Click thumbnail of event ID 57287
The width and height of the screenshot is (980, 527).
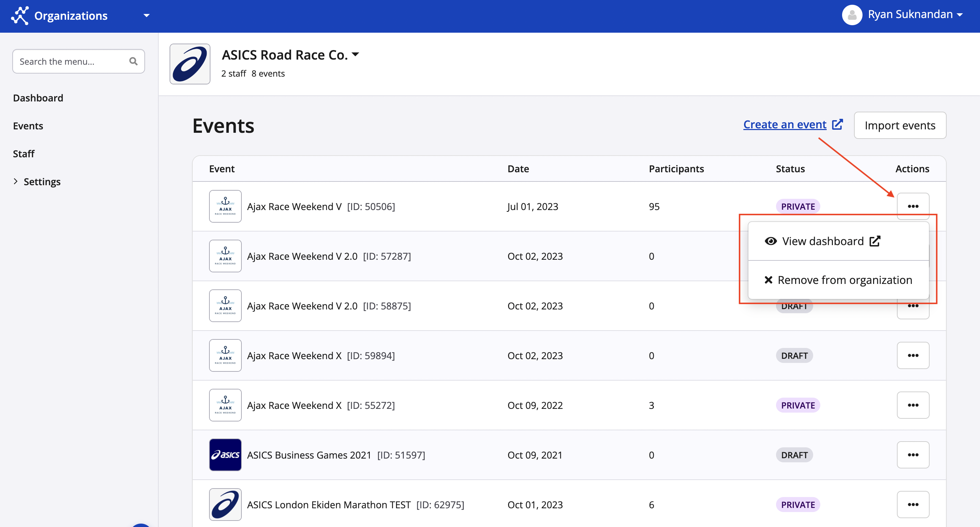pos(225,256)
